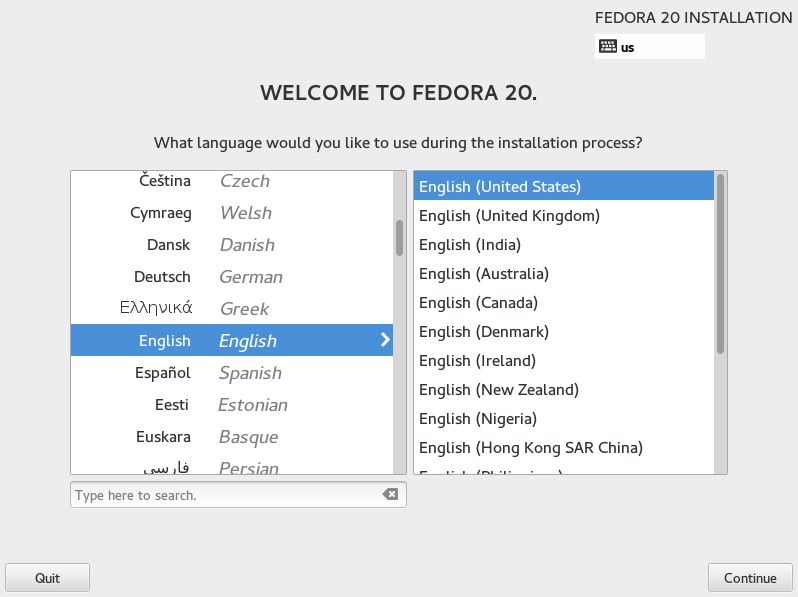Select Español Spanish language
798x597 pixels.
coord(232,373)
